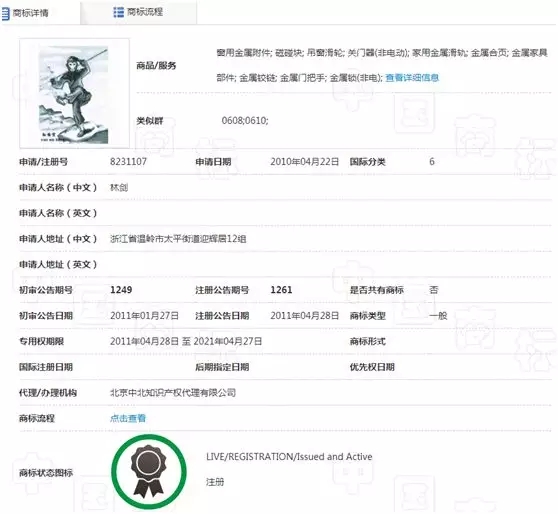This screenshot has width=558, height=514.
Task: Select trademark type value 一般
Action: coord(438,316)
